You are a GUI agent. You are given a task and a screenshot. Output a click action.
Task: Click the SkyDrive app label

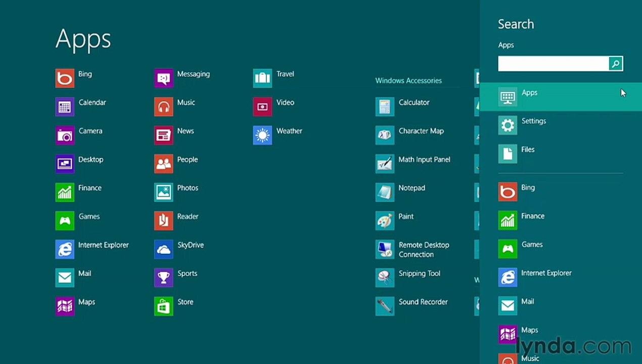(x=191, y=245)
